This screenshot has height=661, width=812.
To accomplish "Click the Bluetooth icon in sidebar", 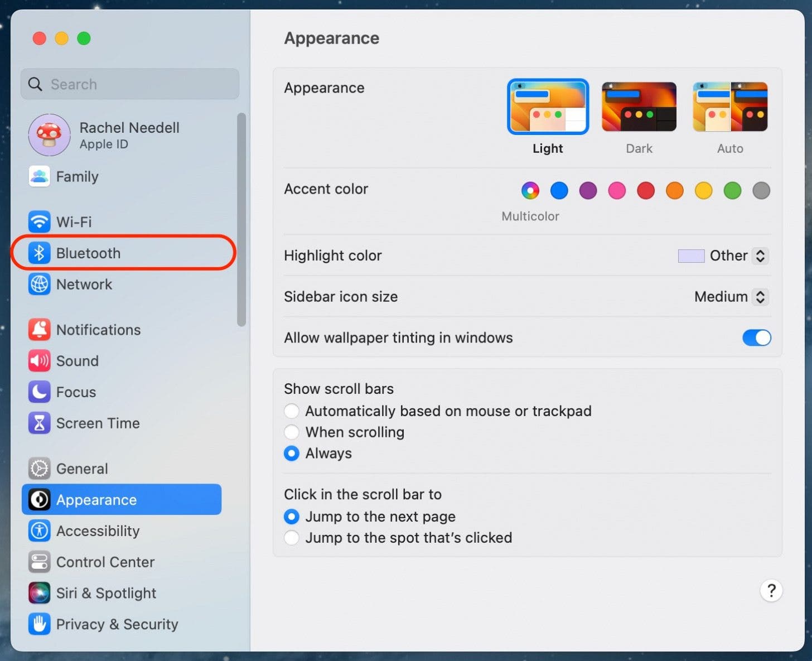I will click(x=39, y=253).
